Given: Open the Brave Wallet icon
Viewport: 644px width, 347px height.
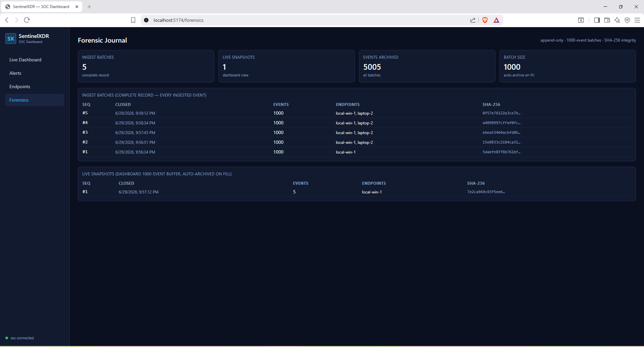Looking at the screenshot, I should tap(607, 20).
